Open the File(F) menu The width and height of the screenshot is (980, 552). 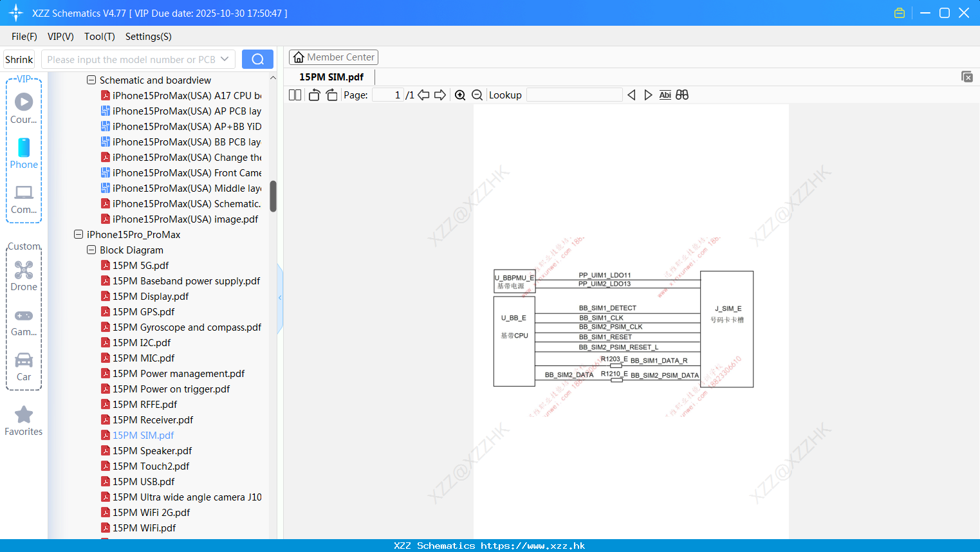(24, 37)
